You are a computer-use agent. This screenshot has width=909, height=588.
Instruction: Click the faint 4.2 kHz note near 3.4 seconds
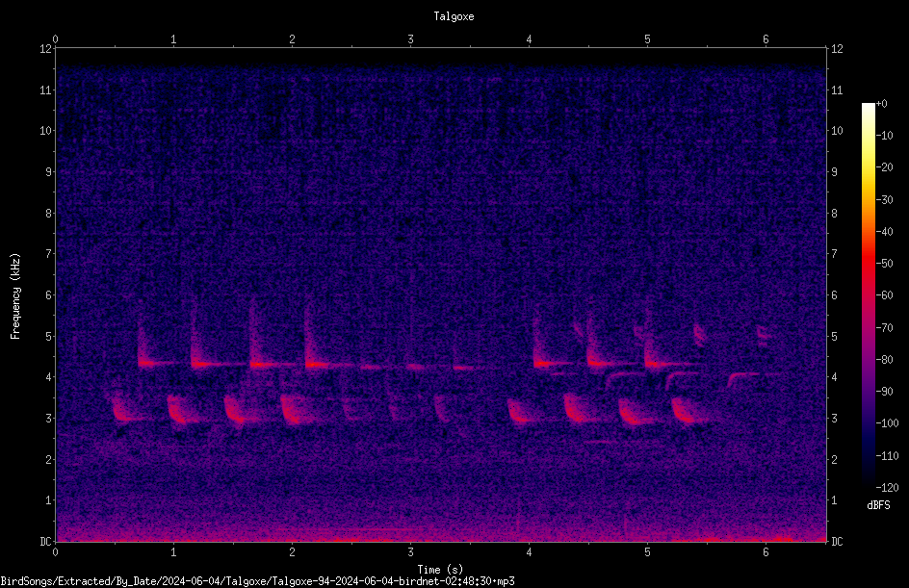click(464, 368)
